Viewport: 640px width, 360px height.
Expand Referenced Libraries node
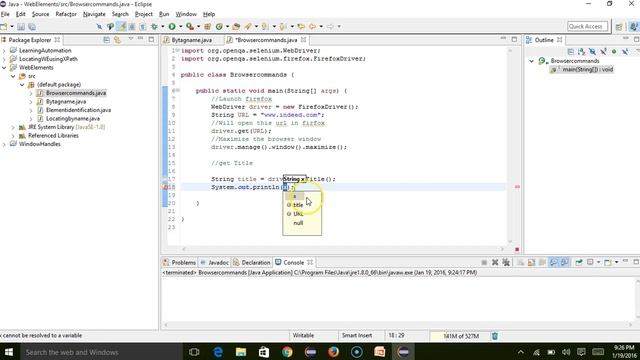[13, 136]
